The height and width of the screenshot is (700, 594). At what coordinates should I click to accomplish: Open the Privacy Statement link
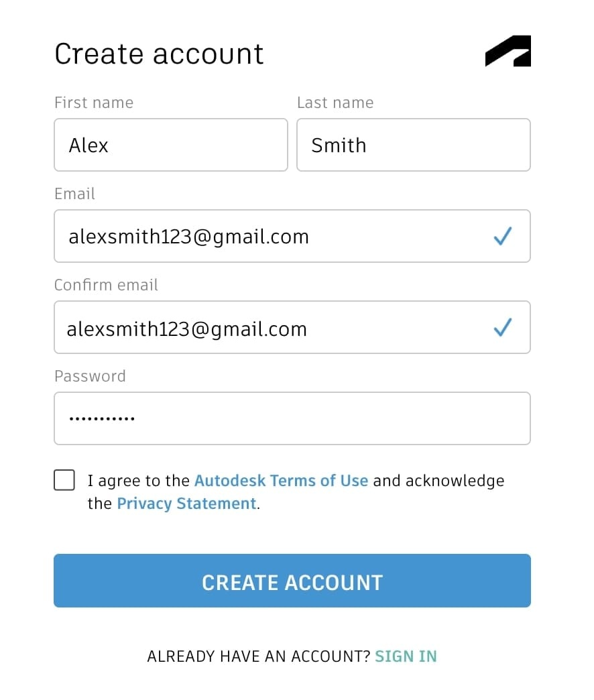tap(186, 504)
